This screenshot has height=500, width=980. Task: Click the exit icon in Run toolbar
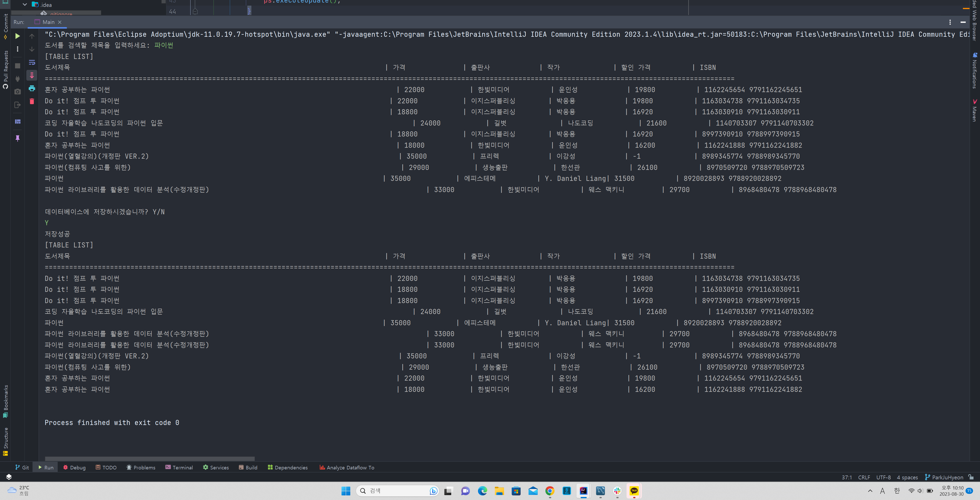18,105
